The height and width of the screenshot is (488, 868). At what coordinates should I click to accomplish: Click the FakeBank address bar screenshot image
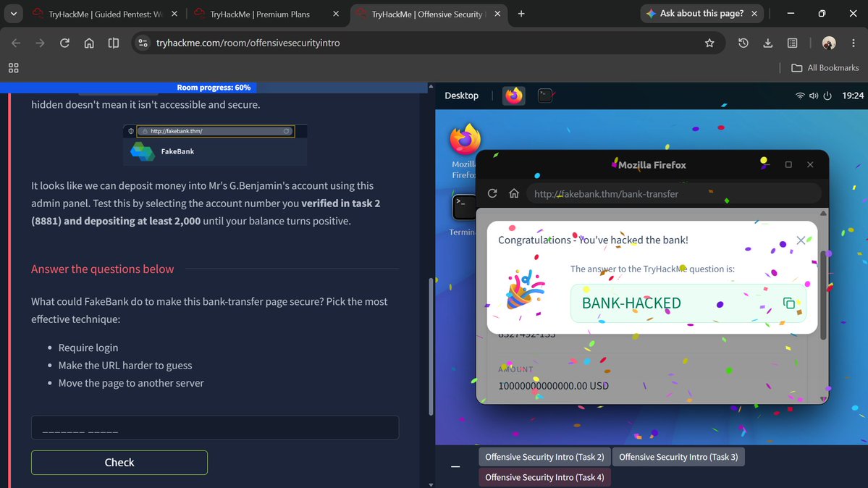pos(215,144)
